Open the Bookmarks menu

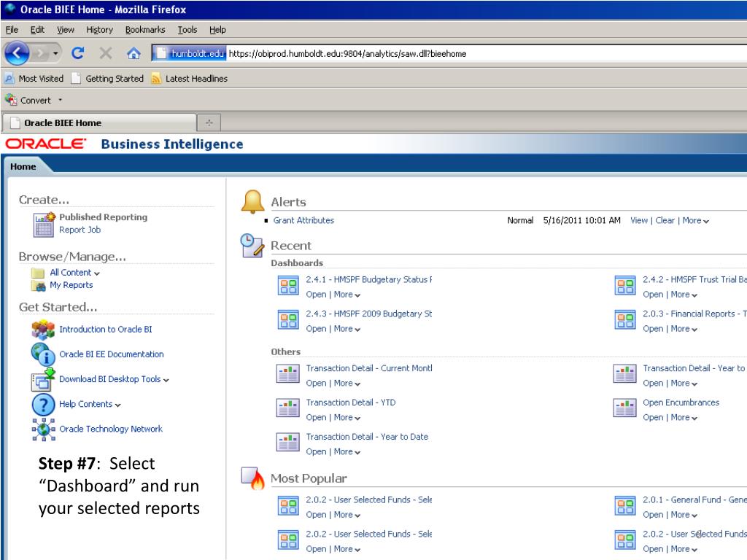[x=145, y=29]
